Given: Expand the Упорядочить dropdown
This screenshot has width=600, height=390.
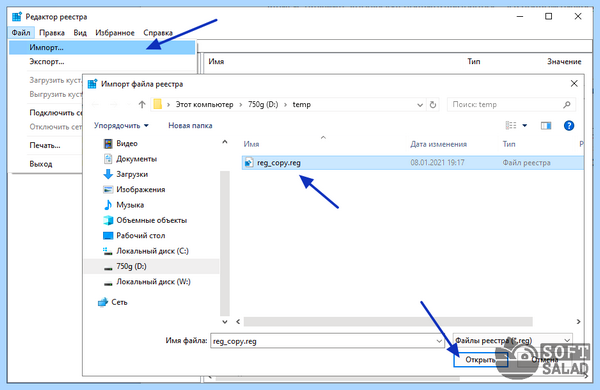Looking at the screenshot, I should pos(121,126).
